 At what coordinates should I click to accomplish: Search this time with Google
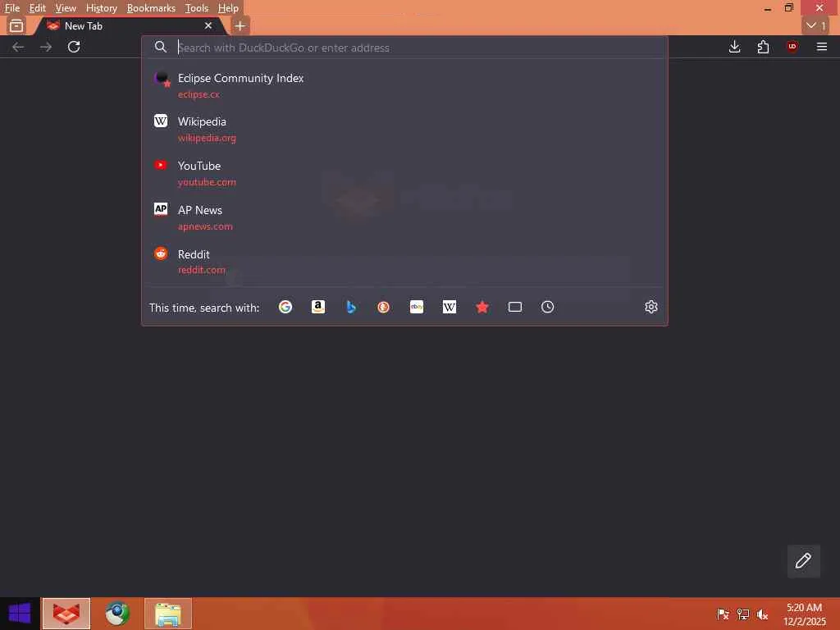[285, 307]
